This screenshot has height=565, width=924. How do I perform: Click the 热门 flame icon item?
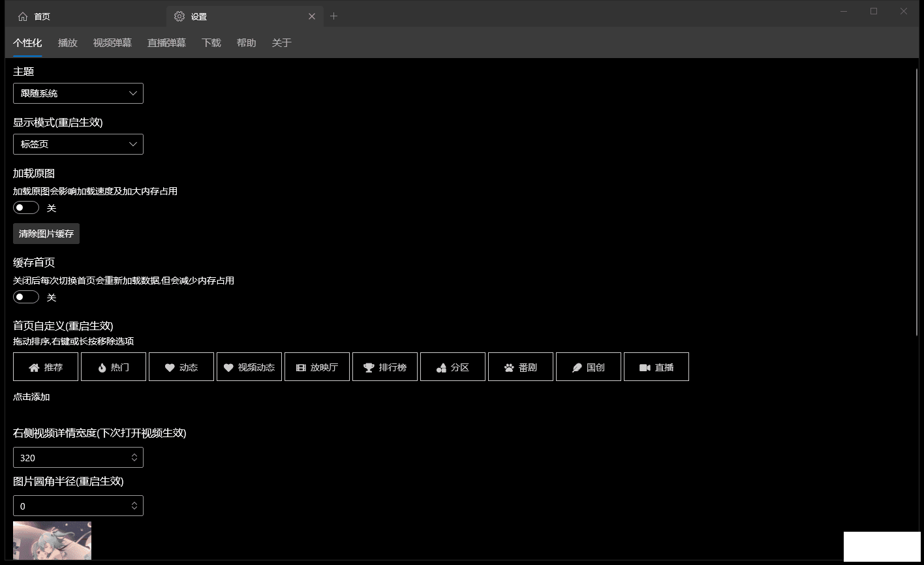114,367
